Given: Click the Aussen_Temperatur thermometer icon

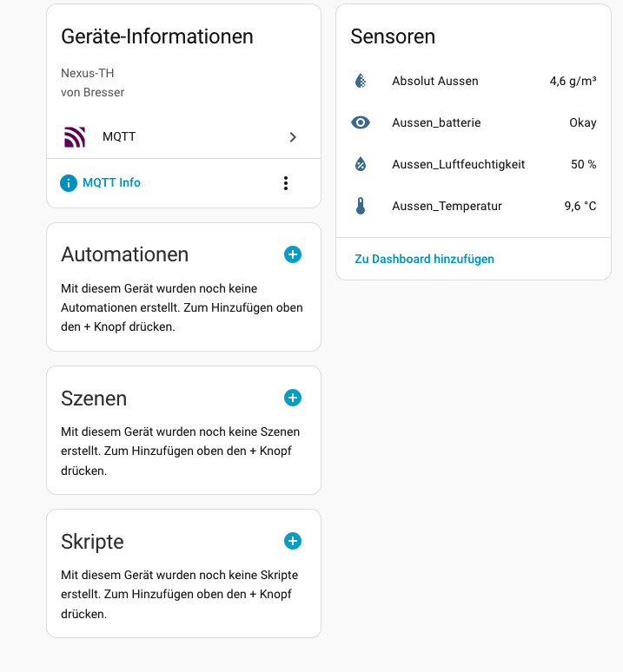Looking at the screenshot, I should [x=361, y=206].
